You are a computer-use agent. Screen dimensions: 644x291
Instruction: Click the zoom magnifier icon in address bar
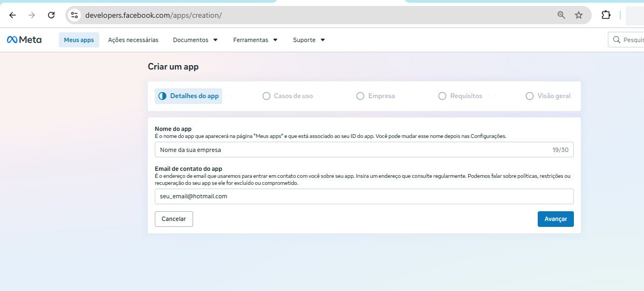561,15
